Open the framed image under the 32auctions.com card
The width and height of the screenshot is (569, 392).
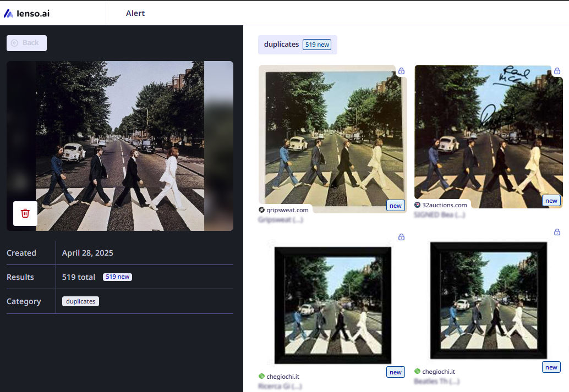[x=489, y=300]
